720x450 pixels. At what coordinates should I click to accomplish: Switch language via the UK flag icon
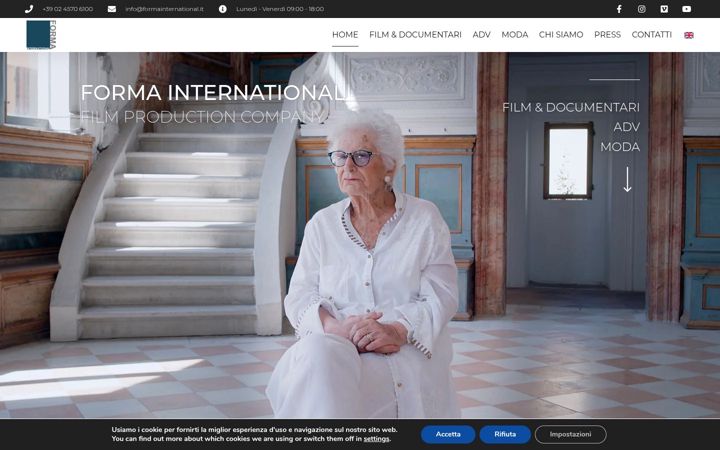(x=689, y=35)
